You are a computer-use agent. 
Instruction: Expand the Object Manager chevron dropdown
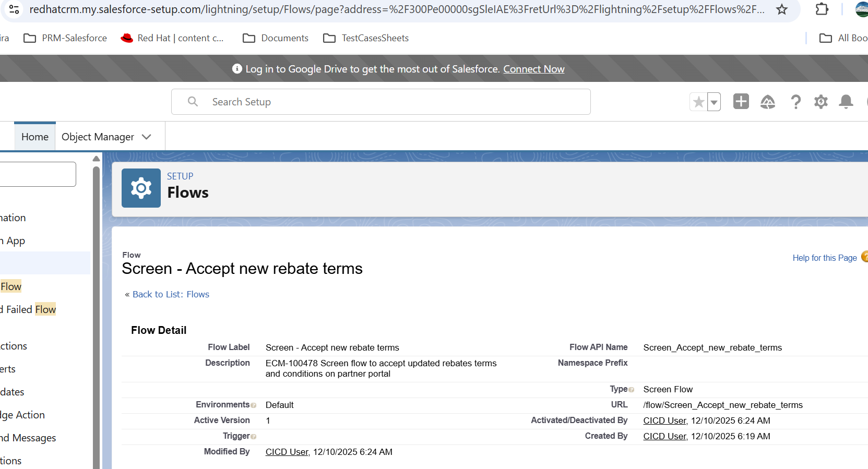[x=147, y=137]
